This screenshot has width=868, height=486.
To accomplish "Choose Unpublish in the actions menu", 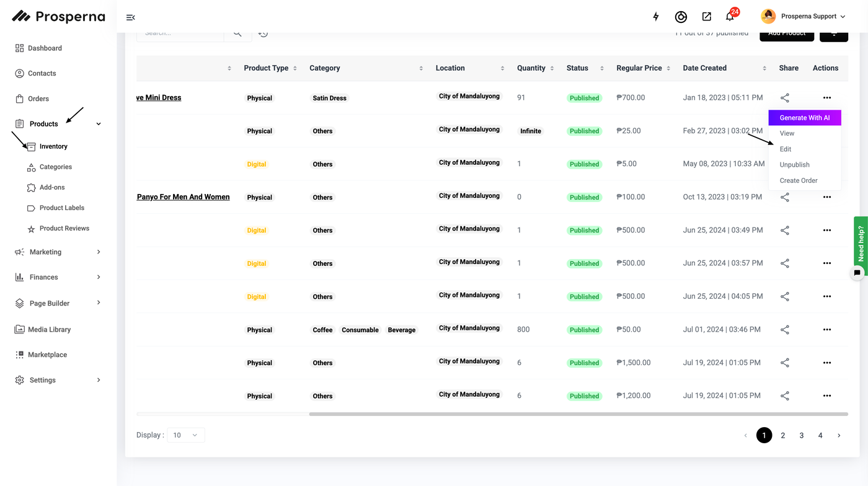I will click(794, 165).
